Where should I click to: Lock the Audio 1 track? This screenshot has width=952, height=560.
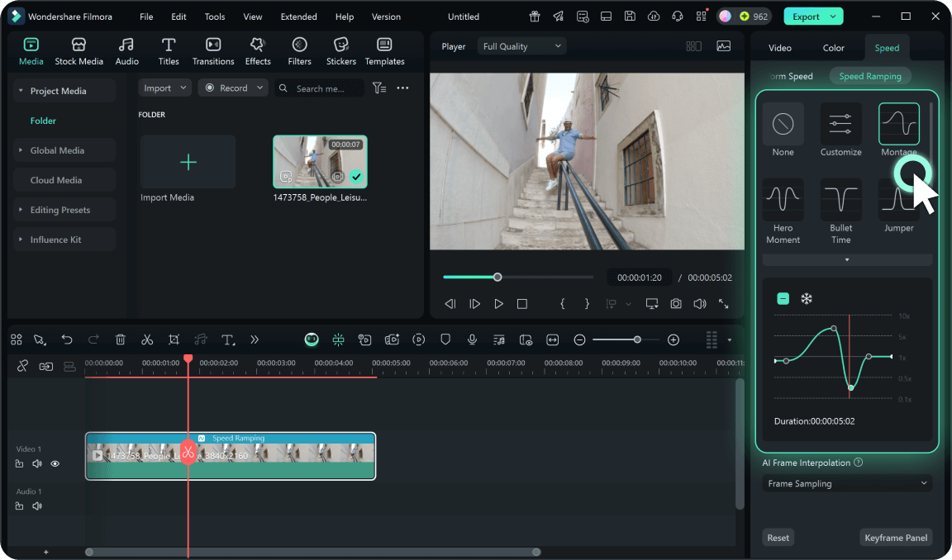[x=20, y=506]
